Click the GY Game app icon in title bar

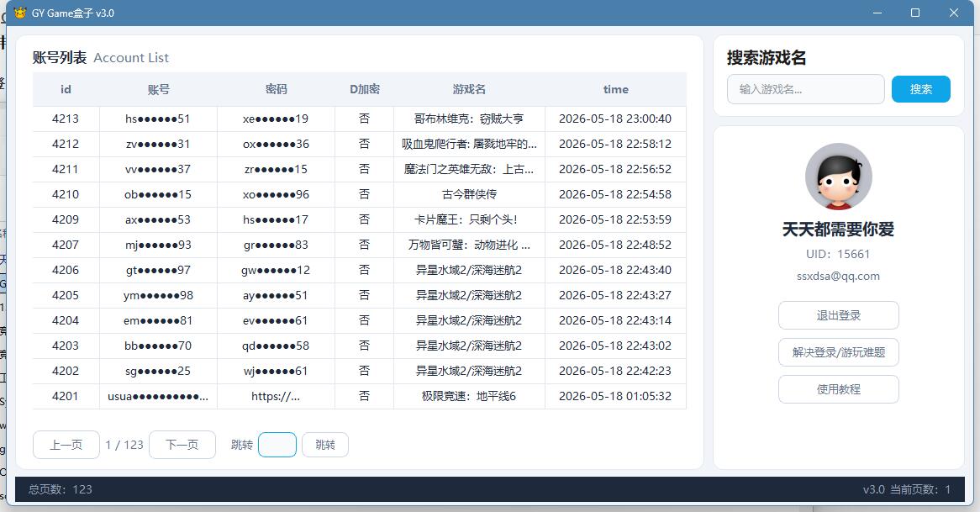(x=20, y=13)
